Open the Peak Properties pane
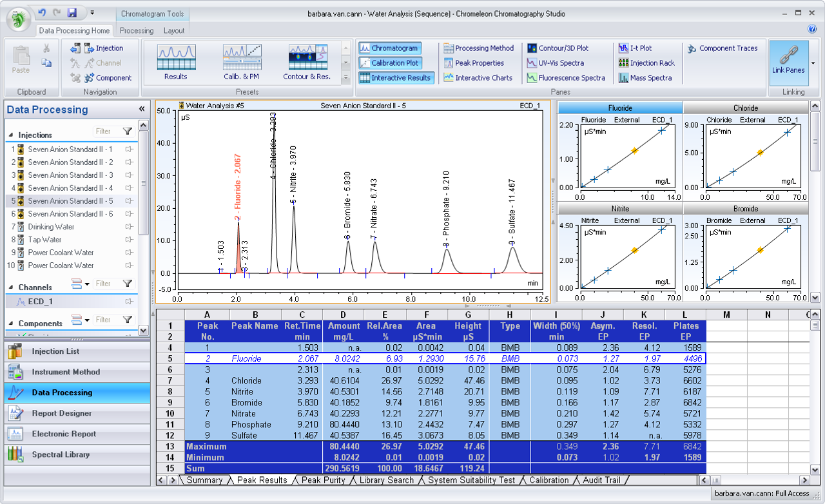 [474, 63]
